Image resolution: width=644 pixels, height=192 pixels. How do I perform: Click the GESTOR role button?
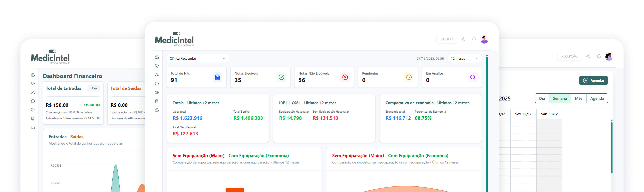tap(446, 39)
